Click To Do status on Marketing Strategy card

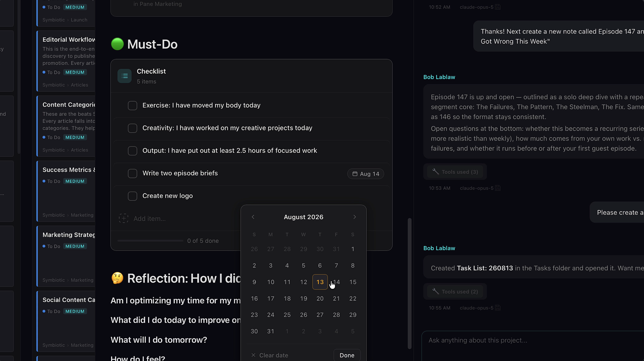(52, 247)
